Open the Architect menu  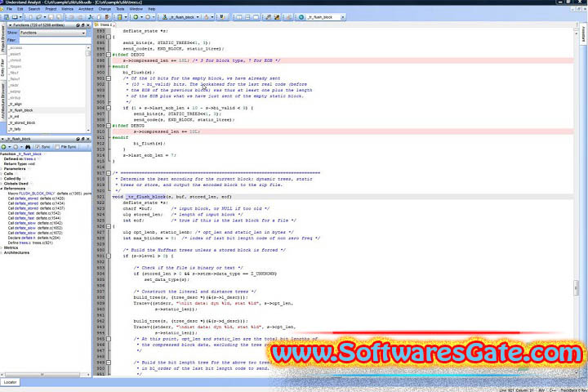[86, 9]
